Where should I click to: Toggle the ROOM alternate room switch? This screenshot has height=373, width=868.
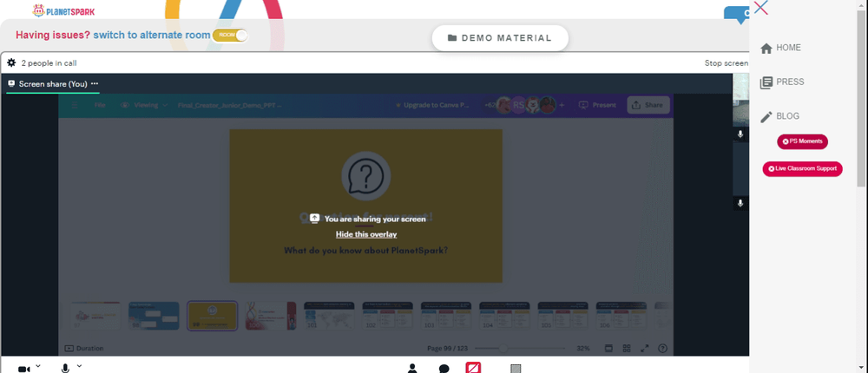pyautogui.click(x=230, y=36)
